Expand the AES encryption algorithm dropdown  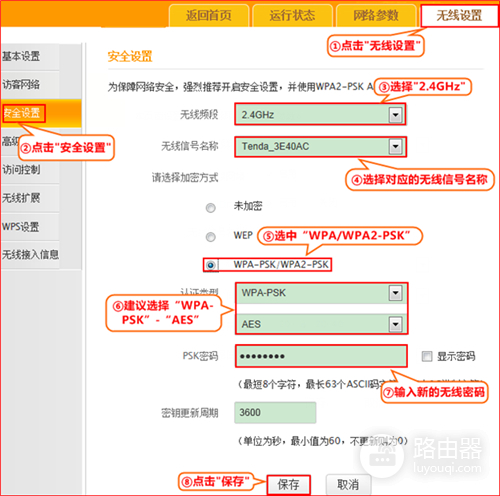point(395,324)
